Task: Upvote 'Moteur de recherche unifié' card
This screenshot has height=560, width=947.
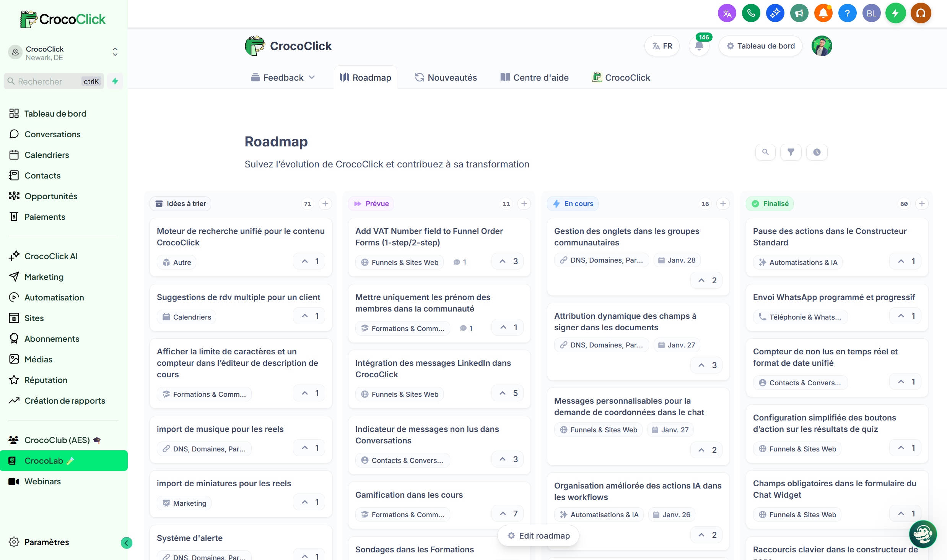Action: pyautogui.click(x=309, y=261)
